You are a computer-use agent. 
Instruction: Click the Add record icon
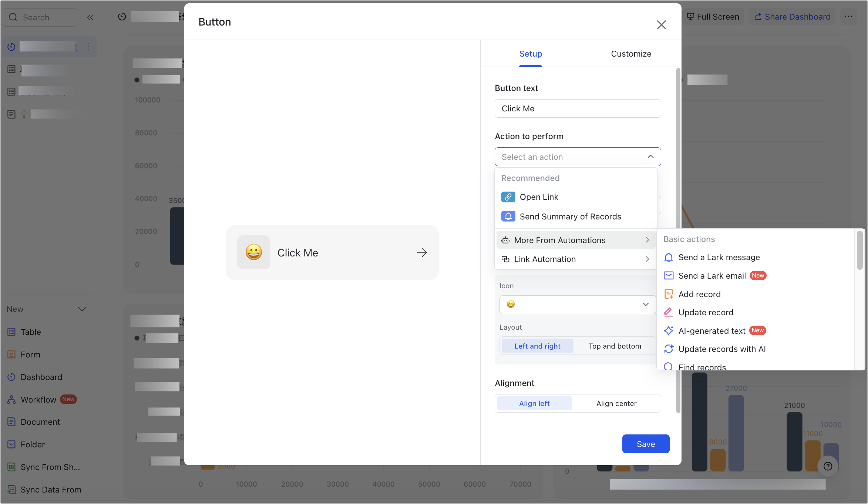(x=668, y=294)
